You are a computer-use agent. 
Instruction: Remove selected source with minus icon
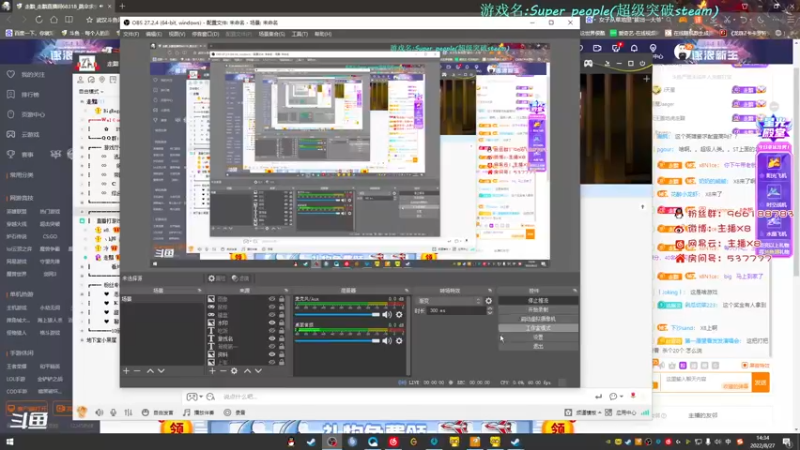[223, 371]
